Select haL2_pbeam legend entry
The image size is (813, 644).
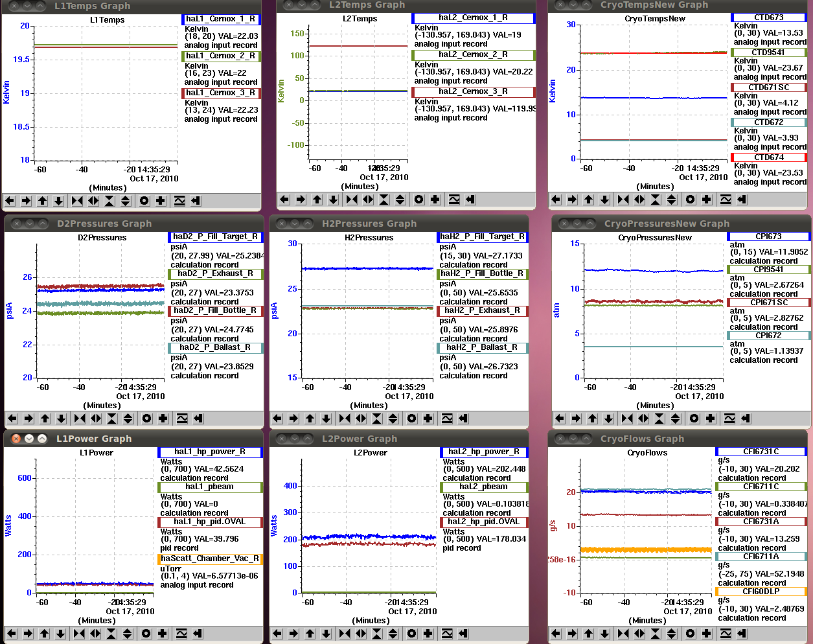[x=484, y=487]
